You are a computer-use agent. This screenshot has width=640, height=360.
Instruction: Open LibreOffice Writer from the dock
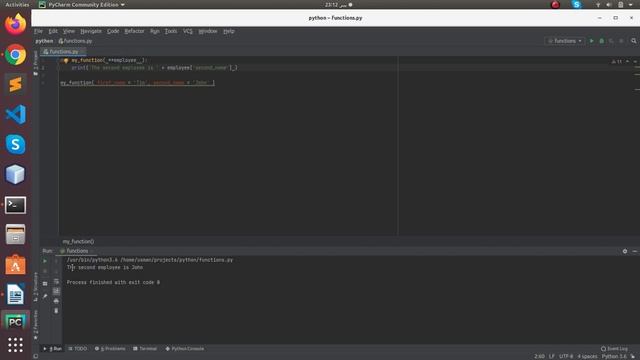(16, 294)
